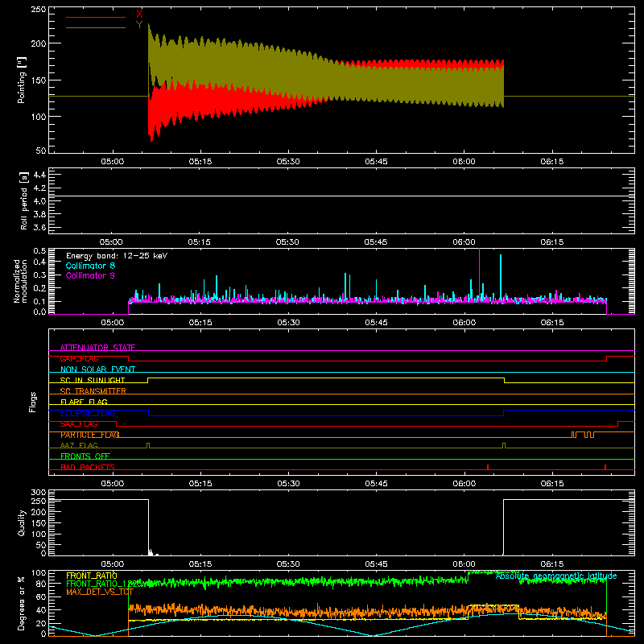Click the red X legend line
Viewport: 644px width, 644px height.
[x=95, y=17]
